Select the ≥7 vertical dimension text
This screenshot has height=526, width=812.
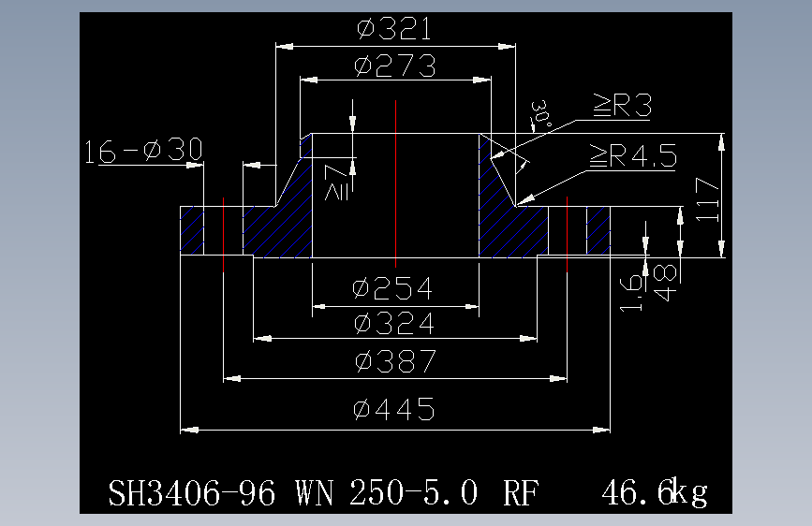click(x=336, y=183)
